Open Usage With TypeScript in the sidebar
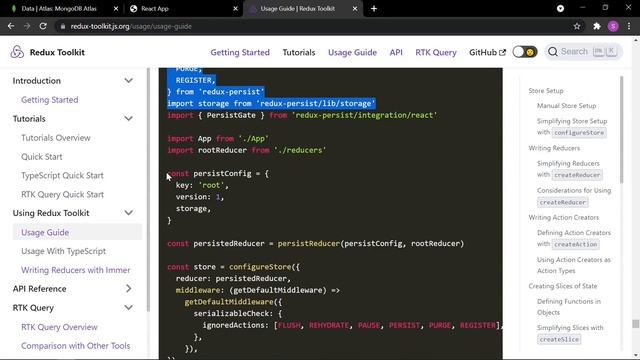The height and width of the screenshot is (360, 640). [x=63, y=251]
